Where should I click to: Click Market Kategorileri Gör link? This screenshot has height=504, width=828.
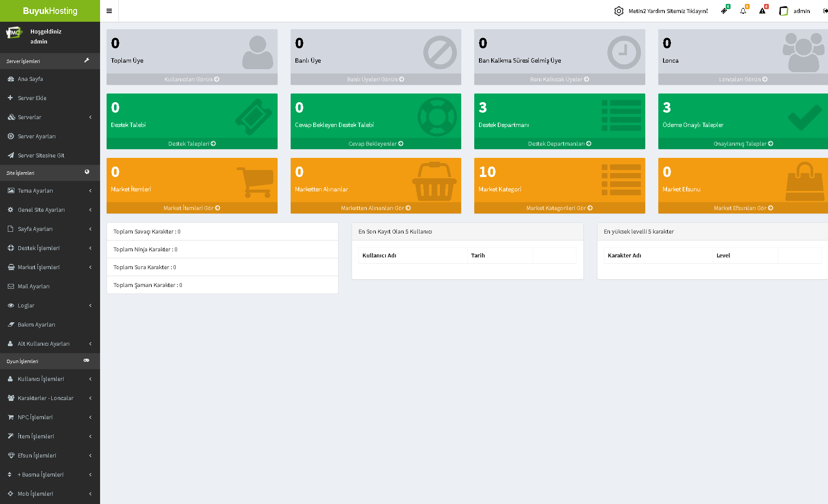coord(559,208)
